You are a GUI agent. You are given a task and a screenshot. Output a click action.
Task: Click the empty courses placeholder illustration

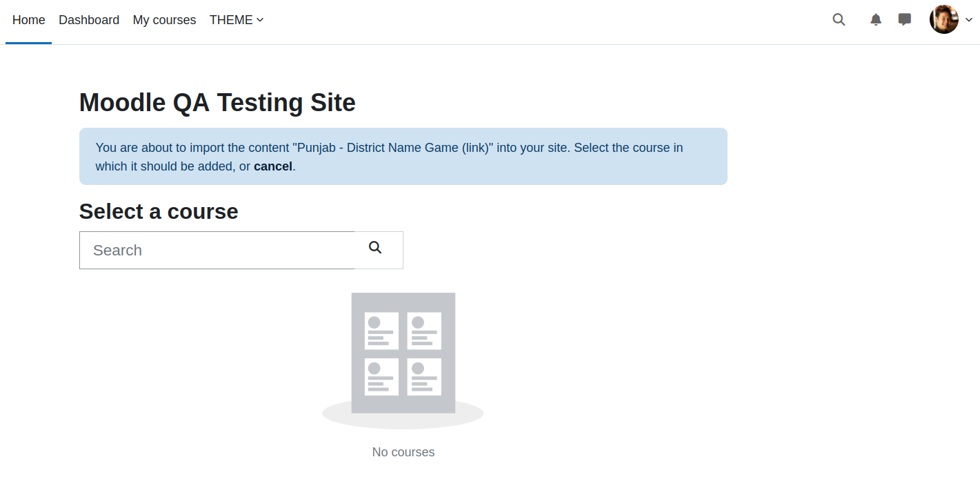pos(403,360)
